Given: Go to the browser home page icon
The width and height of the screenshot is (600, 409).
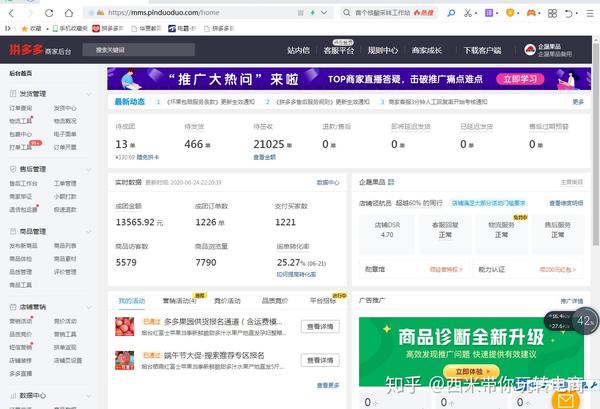Looking at the screenshot, I should point(69,13).
